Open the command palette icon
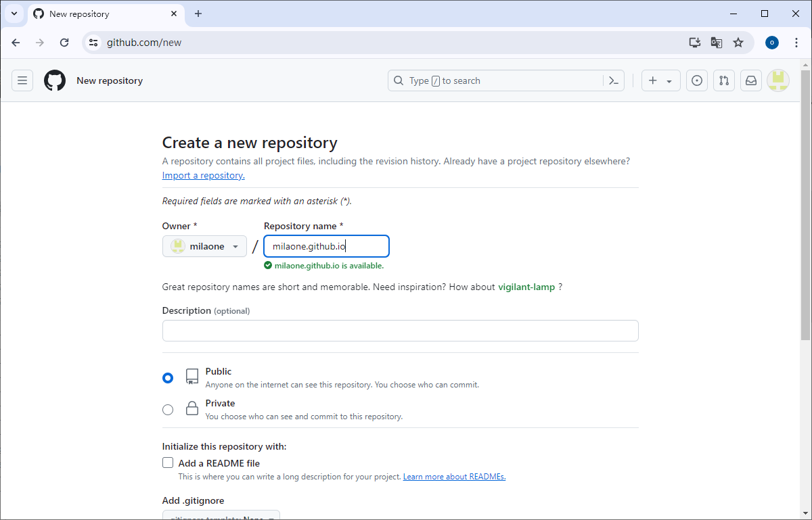812x520 pixels. [614, 80]
